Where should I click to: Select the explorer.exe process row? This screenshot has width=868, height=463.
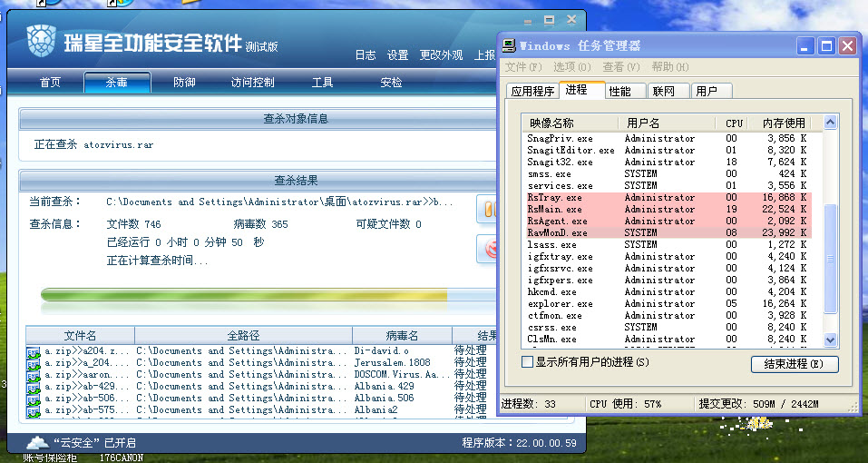click(x=668, y=304)
